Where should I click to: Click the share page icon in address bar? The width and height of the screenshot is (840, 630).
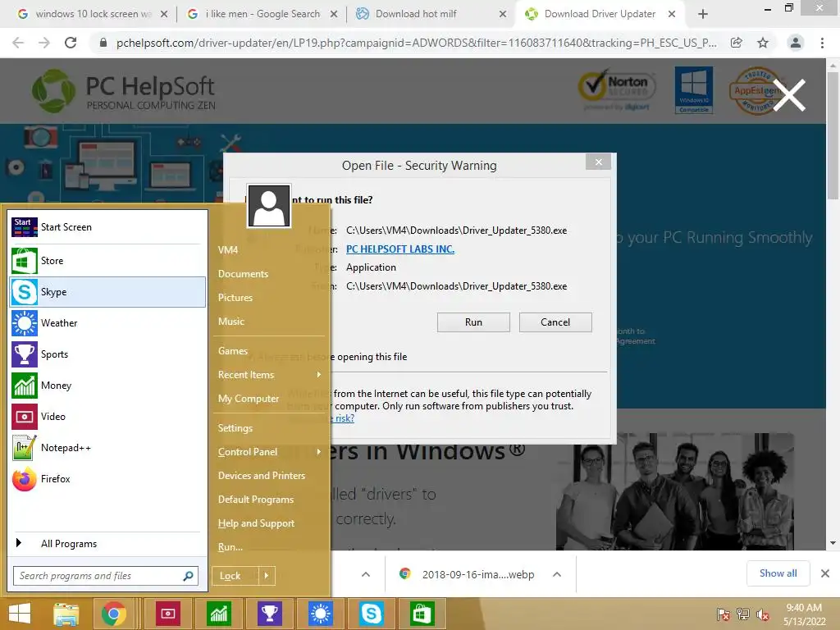click(x=737, y=43)
